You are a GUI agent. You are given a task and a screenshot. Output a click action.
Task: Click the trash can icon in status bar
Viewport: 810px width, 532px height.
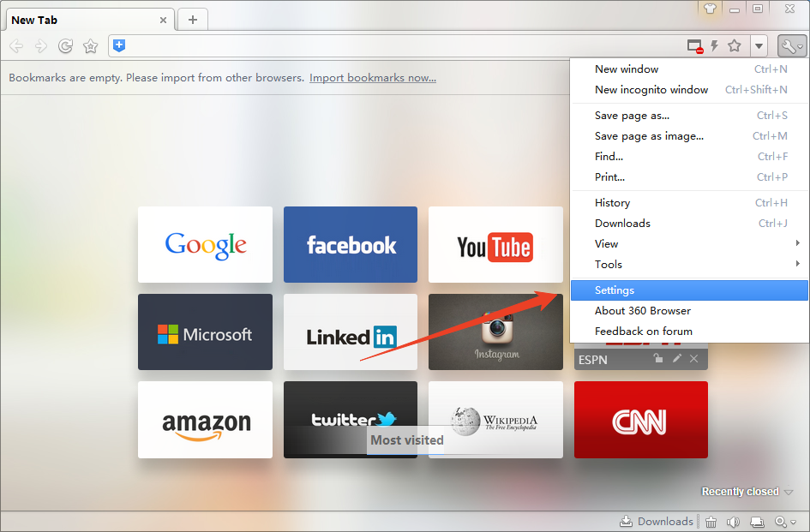coord(711,522)
